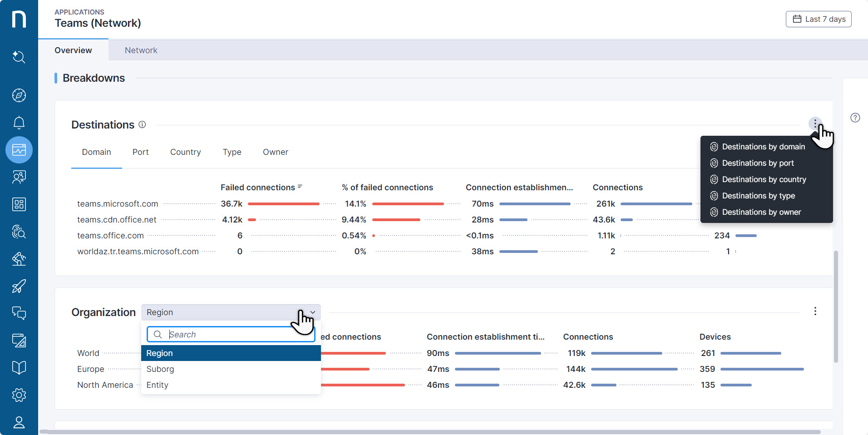Select Suborg from the dropdown list

(160, 369)
